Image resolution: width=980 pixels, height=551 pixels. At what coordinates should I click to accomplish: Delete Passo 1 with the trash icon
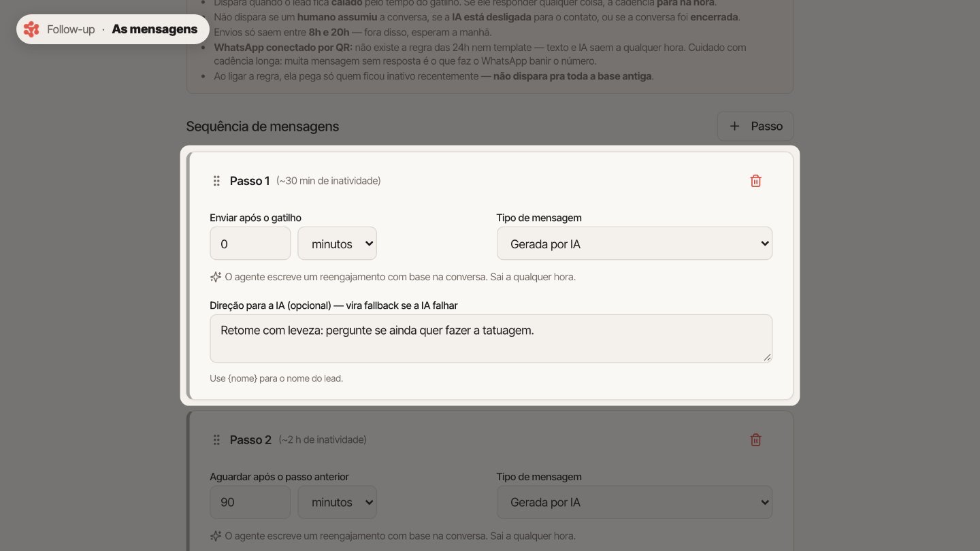tap(755, 181)
